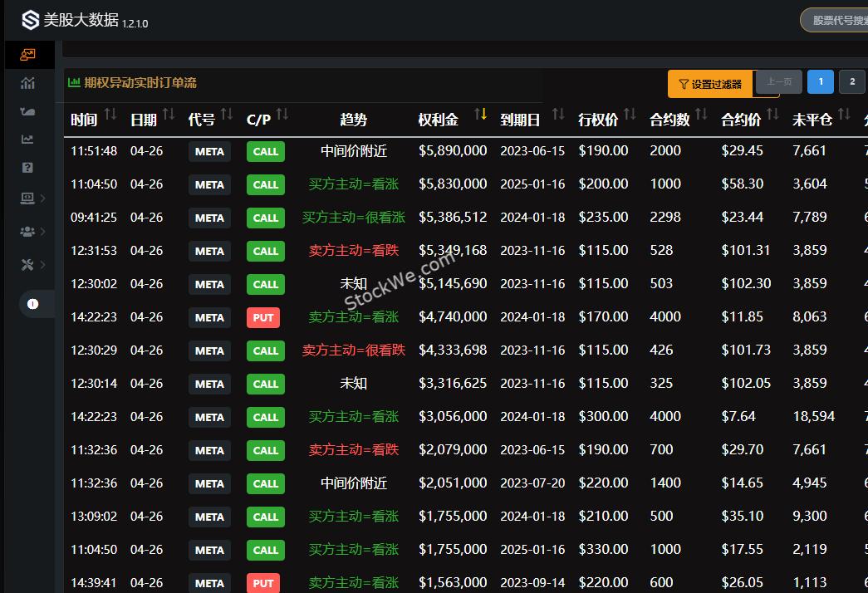Screen dimensions: 868x593
Task: Expand the laptop menu chevron arrow
Action: (x=43, y=198)
